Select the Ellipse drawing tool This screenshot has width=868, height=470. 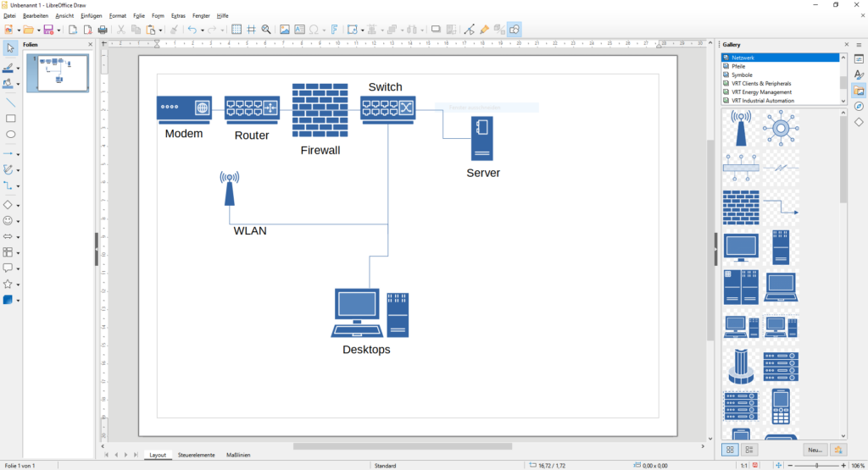tap(11, 135)
